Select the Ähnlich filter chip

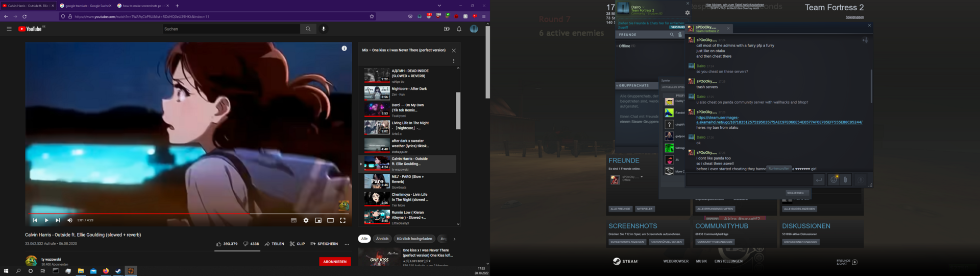382,239
